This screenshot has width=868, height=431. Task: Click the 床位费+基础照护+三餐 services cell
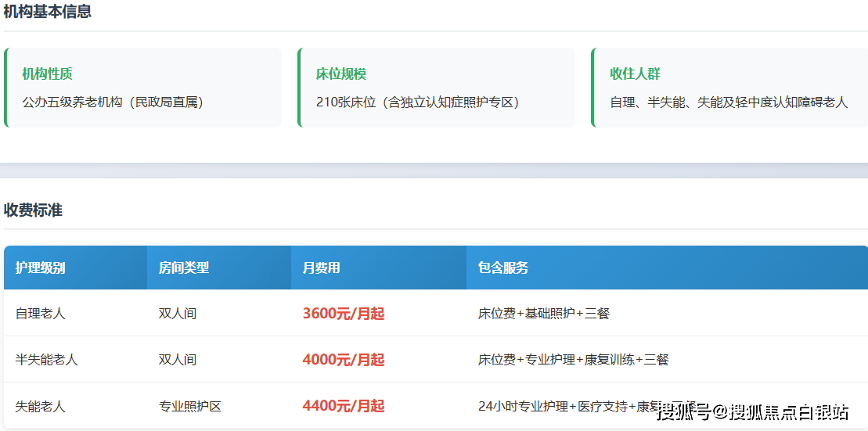click(544, 314)
